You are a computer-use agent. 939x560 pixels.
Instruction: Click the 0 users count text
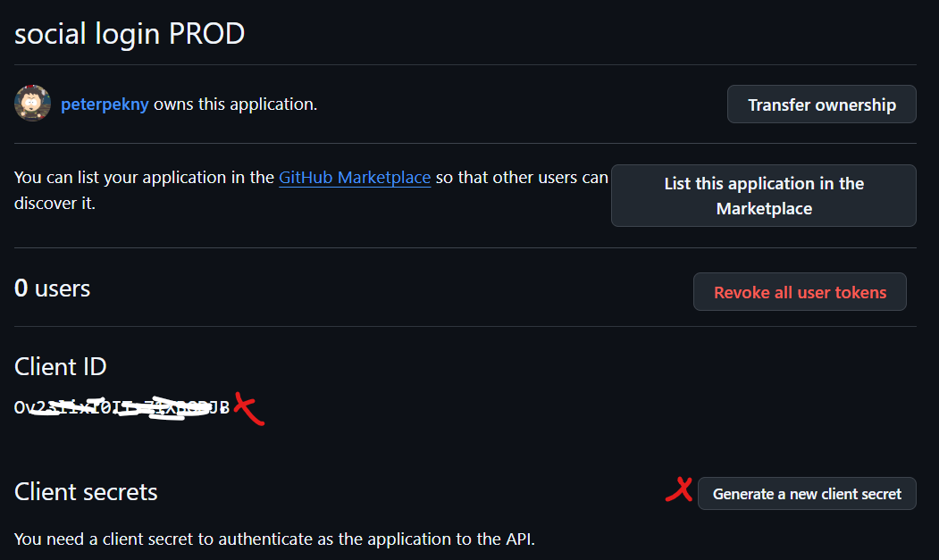click(x=53, y=288)
